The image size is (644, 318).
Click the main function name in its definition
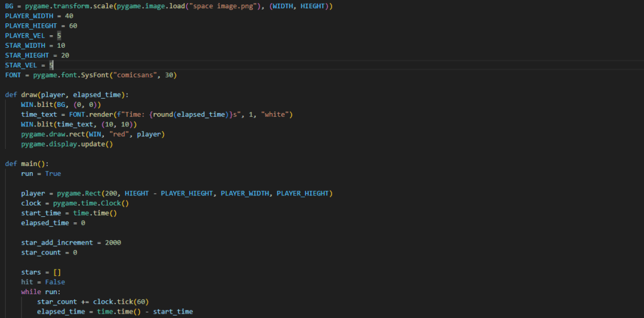[29, 164]
